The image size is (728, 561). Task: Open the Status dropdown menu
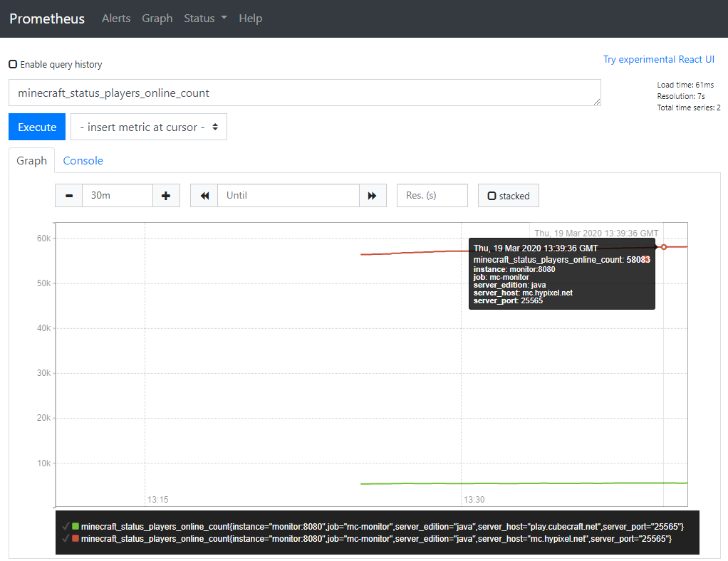(x=205, y=18)
